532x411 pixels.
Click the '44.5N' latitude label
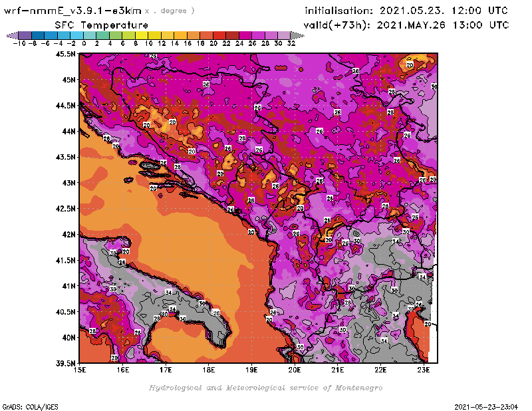pos(65,106)
